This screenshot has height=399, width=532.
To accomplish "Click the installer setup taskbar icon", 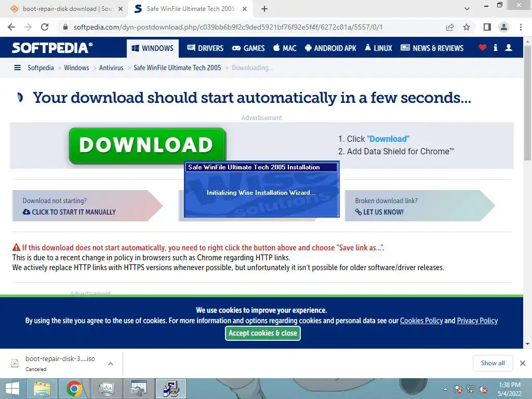I will pos(170,389).
